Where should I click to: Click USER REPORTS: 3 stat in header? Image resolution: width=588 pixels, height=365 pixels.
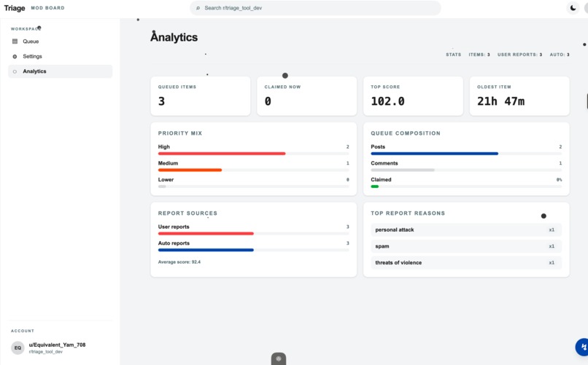[x=519, y=55]
